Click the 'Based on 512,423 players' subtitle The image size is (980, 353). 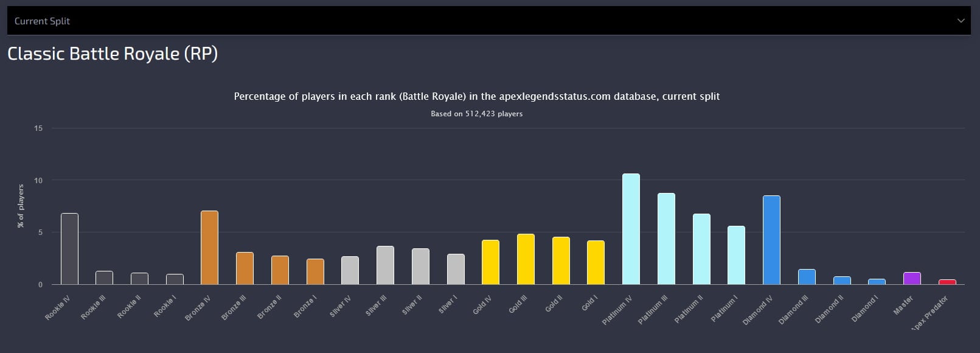pyautogui.click(x=476, y=113)
